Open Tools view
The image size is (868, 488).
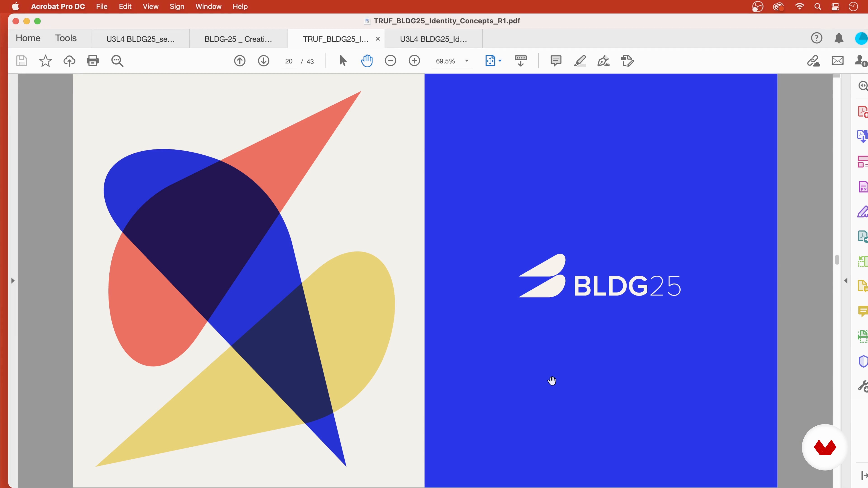coord(66,38)
